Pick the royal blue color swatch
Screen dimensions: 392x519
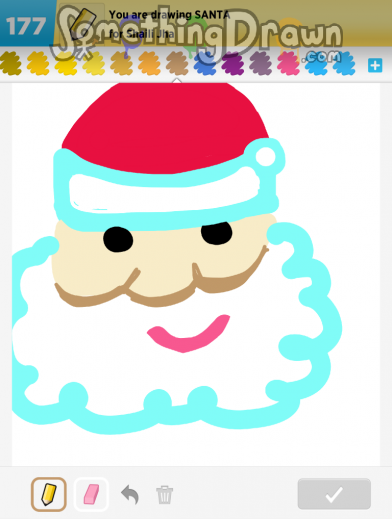click(x=205, y=63)
